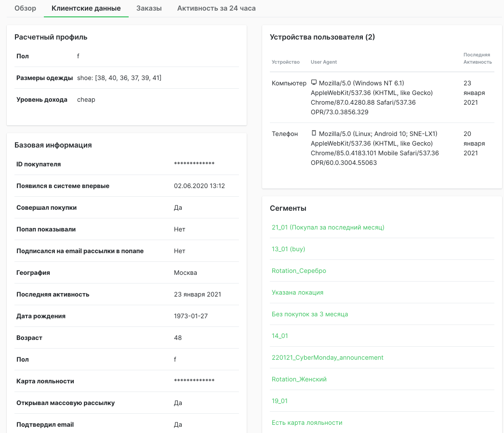The width and height of the screenshot is (504, 433).
Task: Open segment 21_01 (Покупал за последний месяц)
Action: tap(328, 227)
